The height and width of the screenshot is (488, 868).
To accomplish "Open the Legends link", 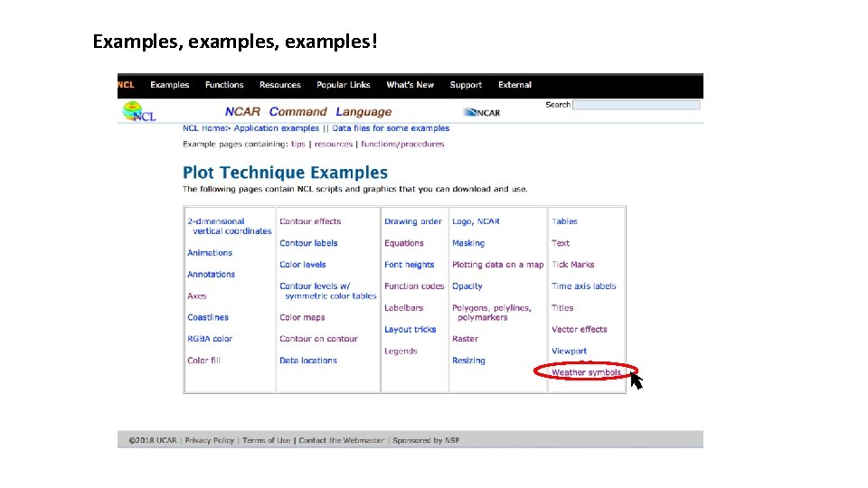I will coord(401,351).
